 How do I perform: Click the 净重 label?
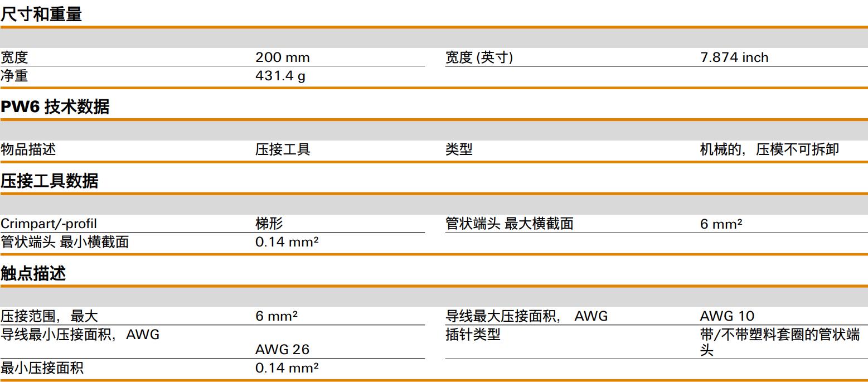point(14,76)
